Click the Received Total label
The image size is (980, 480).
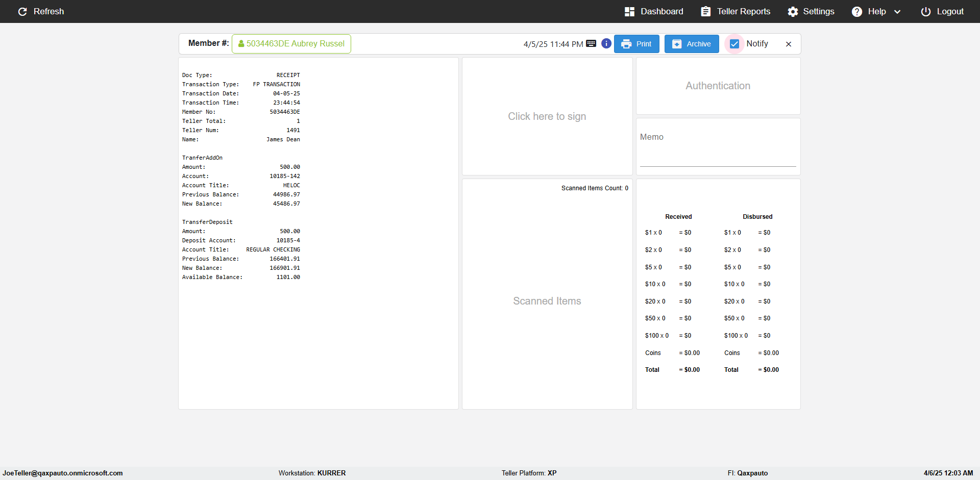coord(652,370)
